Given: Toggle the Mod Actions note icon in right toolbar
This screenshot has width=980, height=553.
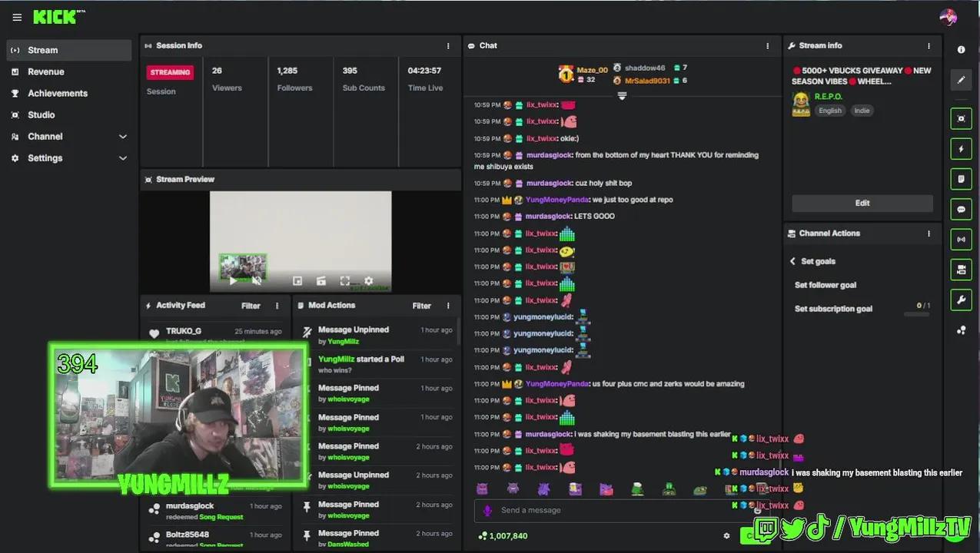Looking at the screenshot, I should pyautogui.click(x=961, y=179).
